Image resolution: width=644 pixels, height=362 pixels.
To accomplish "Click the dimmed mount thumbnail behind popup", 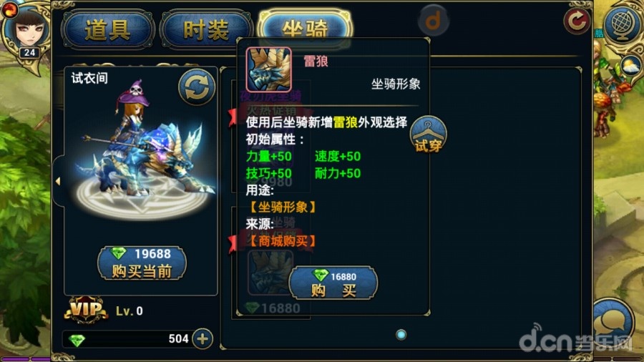I will coord(269,273).
